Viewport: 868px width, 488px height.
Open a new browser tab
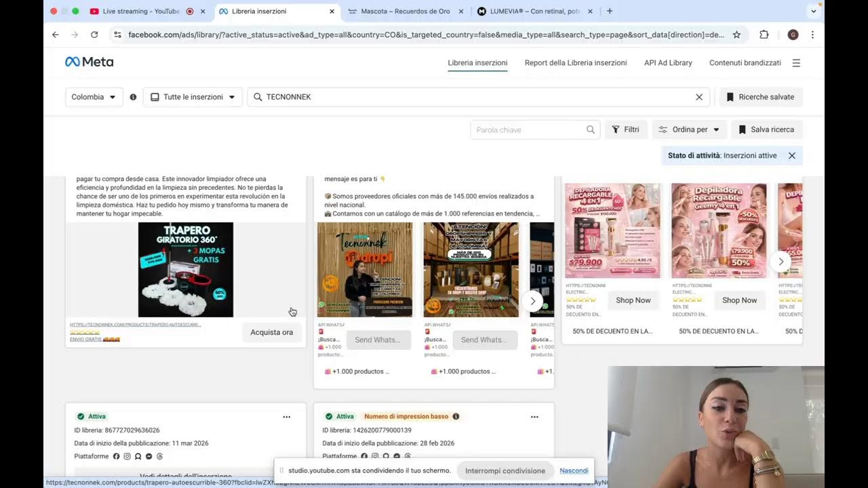tap(610, 11)
